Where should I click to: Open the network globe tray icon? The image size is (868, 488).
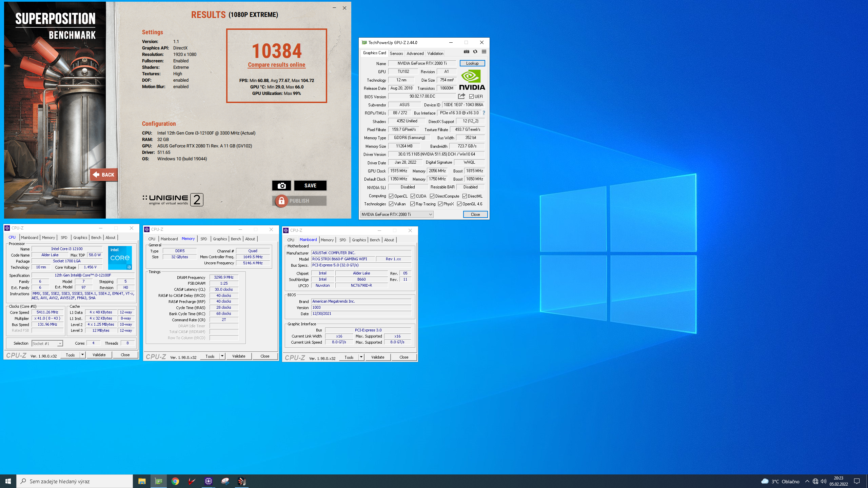815,481
